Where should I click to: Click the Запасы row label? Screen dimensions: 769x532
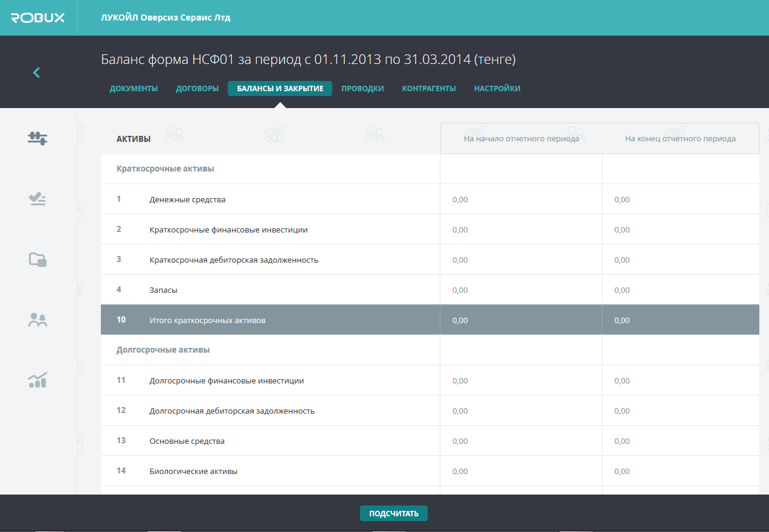[163, 290]
